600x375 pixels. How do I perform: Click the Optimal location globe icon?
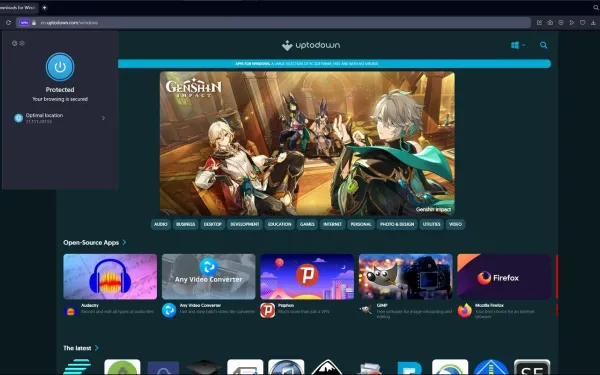(x=18, y=118)
